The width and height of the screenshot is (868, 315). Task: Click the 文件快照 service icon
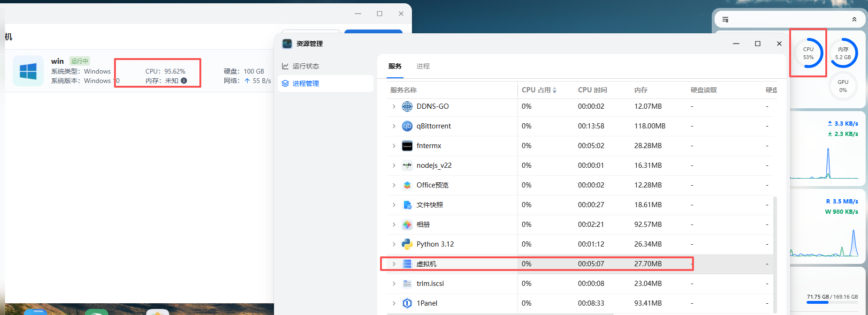tap(407, 205)
